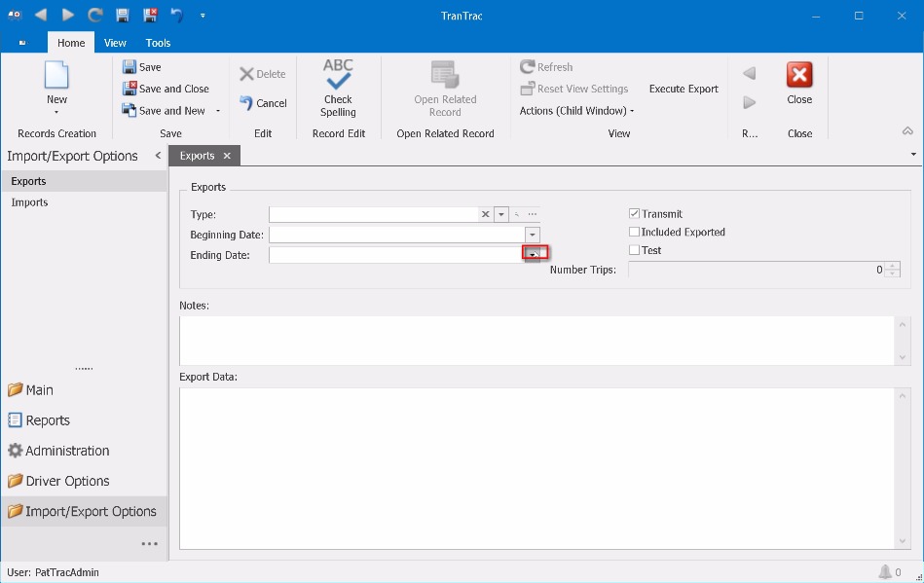Check the Test checkbox
924x583 pixels.
[634, 250]
